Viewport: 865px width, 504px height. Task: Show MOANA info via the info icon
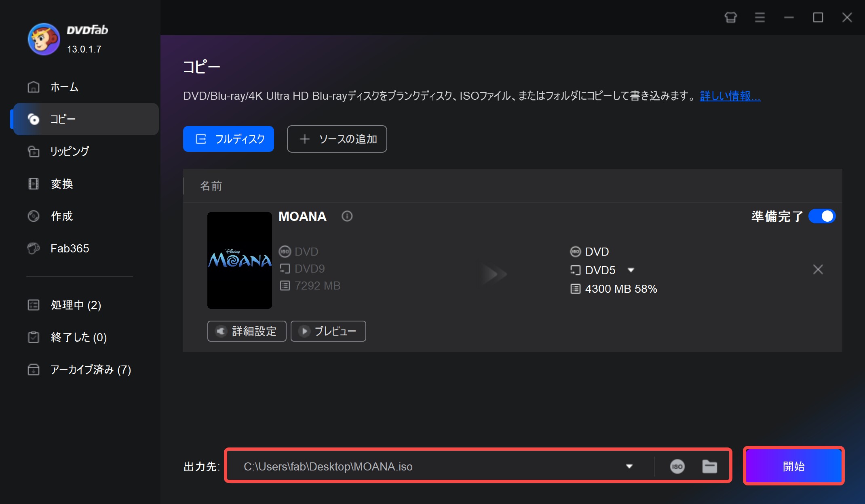click(x=347, y=216)
